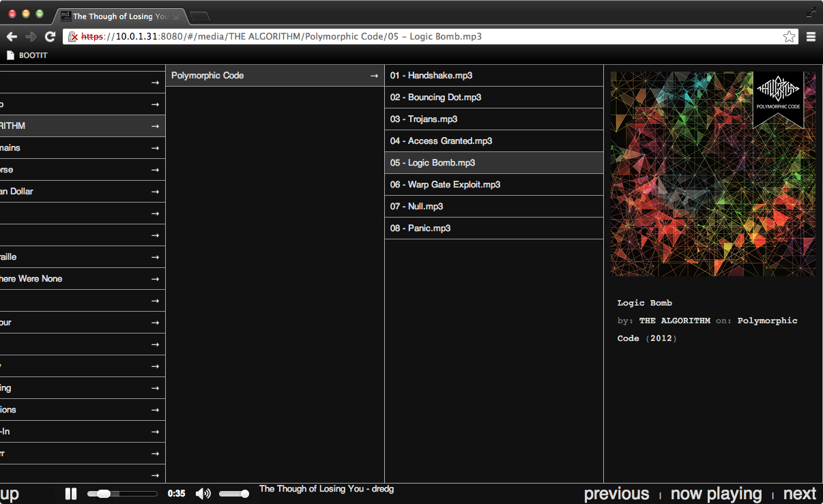Expand the 'nains' row arrow
The width and height of the screenshot is (823, 504).
click(x=156, y=148)
